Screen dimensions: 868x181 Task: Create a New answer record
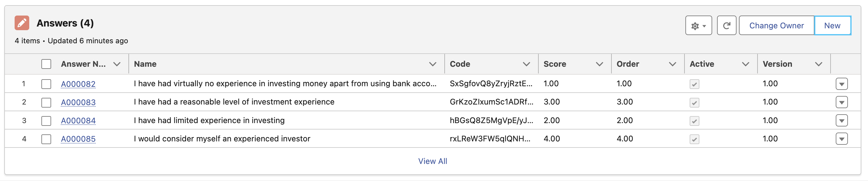tap(832, 26)
